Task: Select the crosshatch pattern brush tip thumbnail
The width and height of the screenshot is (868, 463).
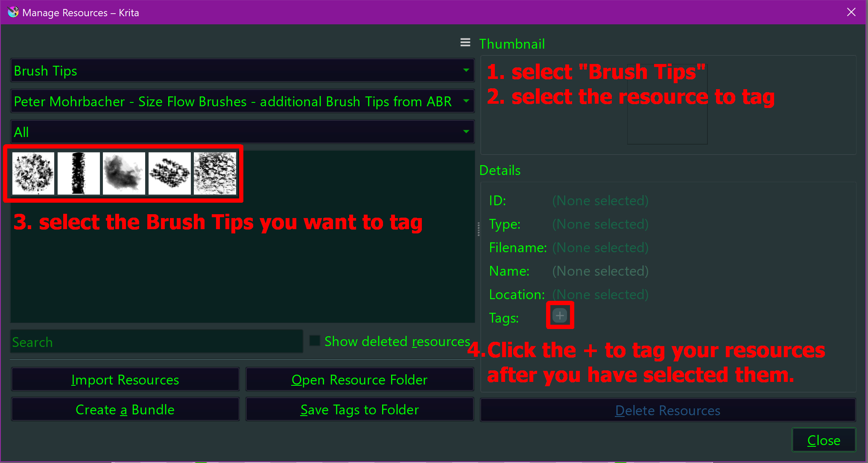Action: (170, 173)
